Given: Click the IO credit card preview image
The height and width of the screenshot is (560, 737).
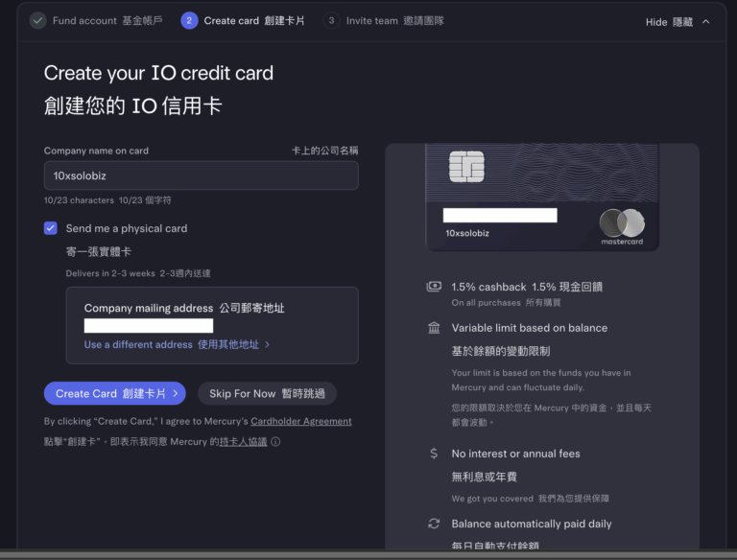Looking at the screenshot, I should click(x=542, y=197).
